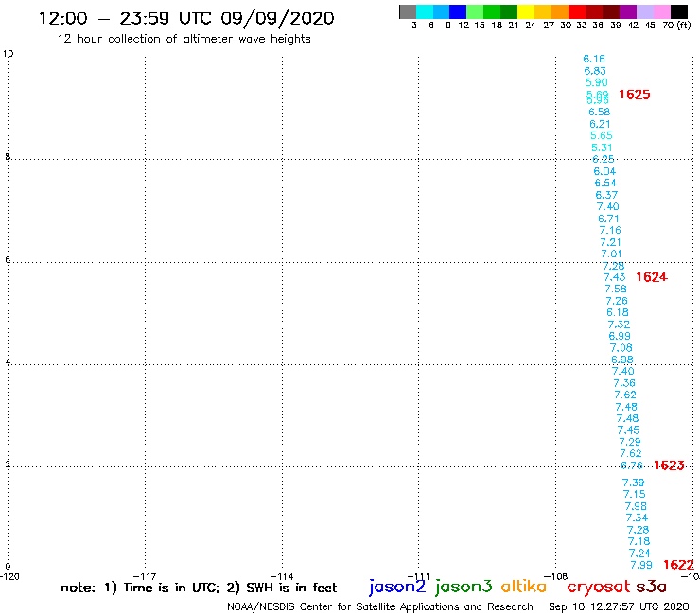
Task: Click the red 1622 time marker
Action: coord(678,565)
